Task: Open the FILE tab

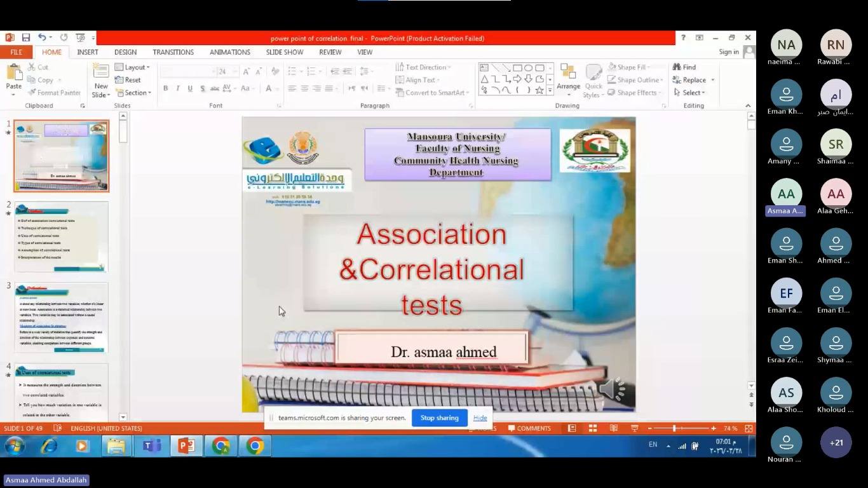Action: point(16,52)
